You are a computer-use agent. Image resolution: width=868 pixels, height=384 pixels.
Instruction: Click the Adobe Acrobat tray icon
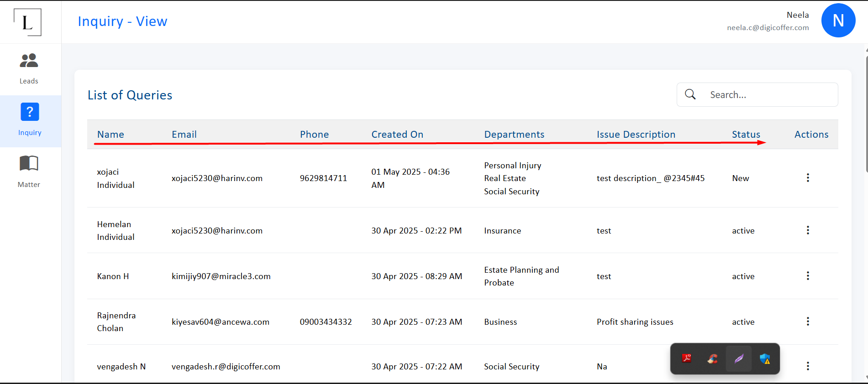(687, 358)
